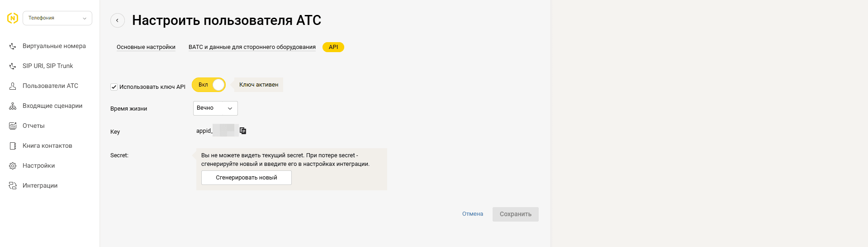Click the Virtual numbers phone icon

[x=13, y=46]
